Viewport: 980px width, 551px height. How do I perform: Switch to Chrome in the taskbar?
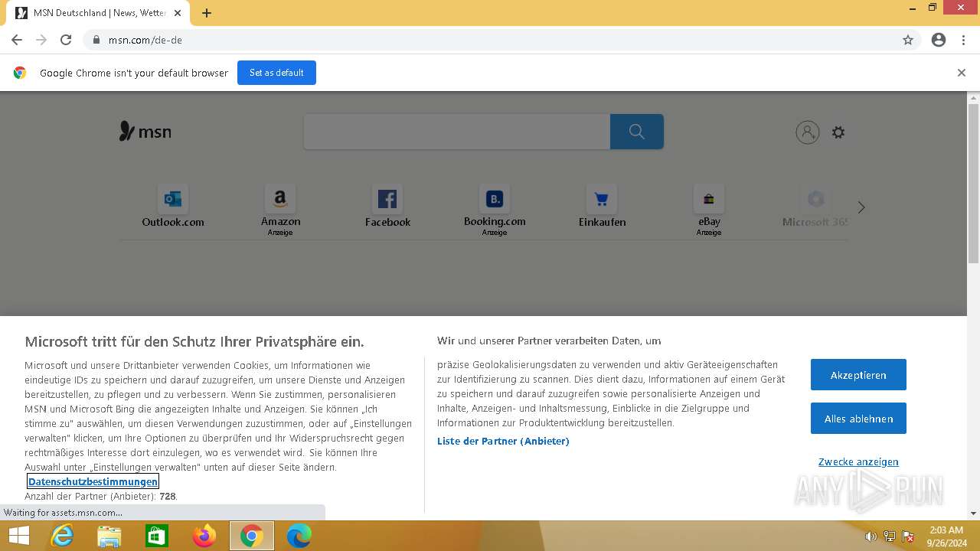[x=252, y=536]
